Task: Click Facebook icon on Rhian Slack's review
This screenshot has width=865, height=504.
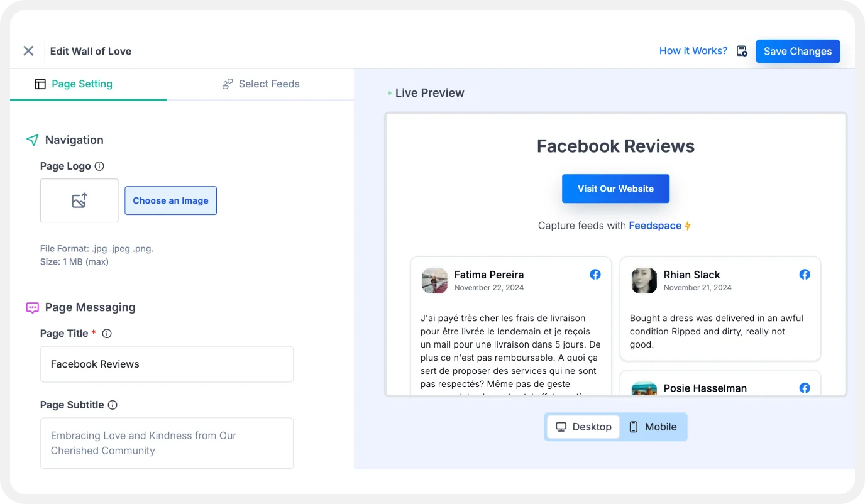Action: pyautogui.click(x=804, y=275)
